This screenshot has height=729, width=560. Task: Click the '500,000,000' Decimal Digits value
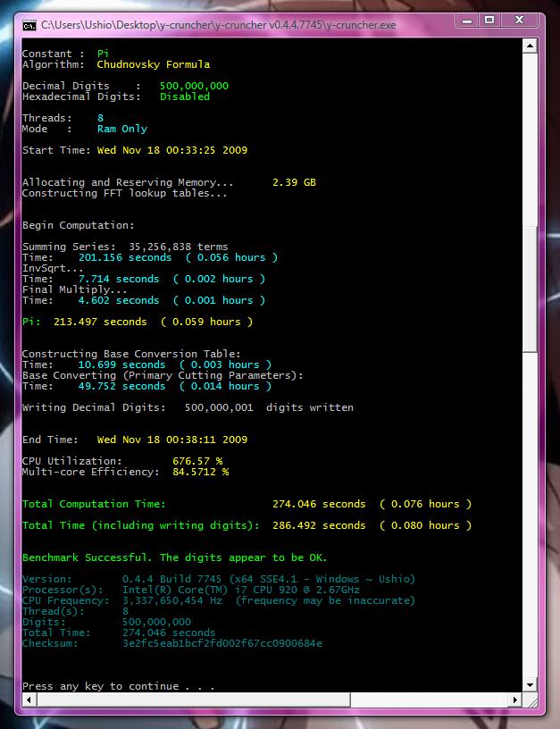click(x=194, y=86)
